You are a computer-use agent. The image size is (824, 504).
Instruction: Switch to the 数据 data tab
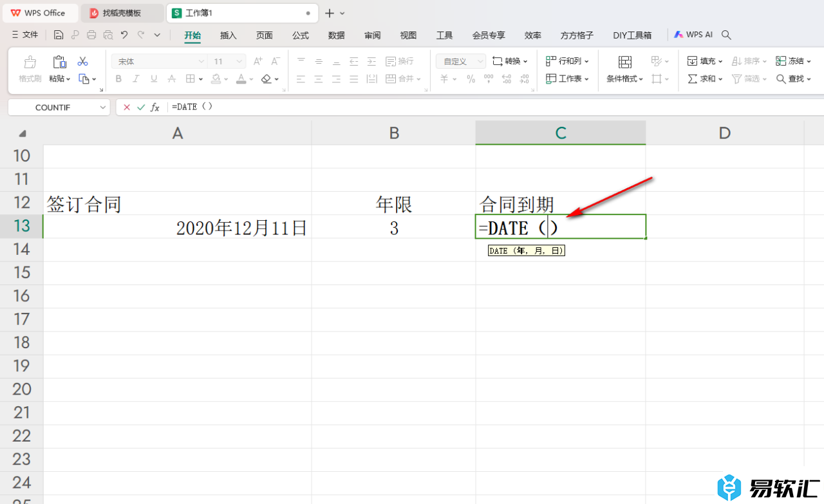[337, 35]
